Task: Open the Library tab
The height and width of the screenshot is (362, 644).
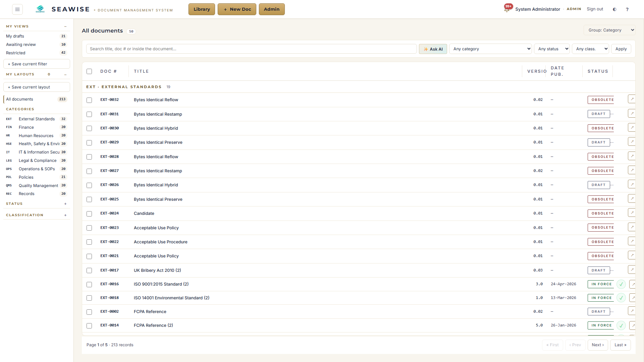Action: pos(202,9)
